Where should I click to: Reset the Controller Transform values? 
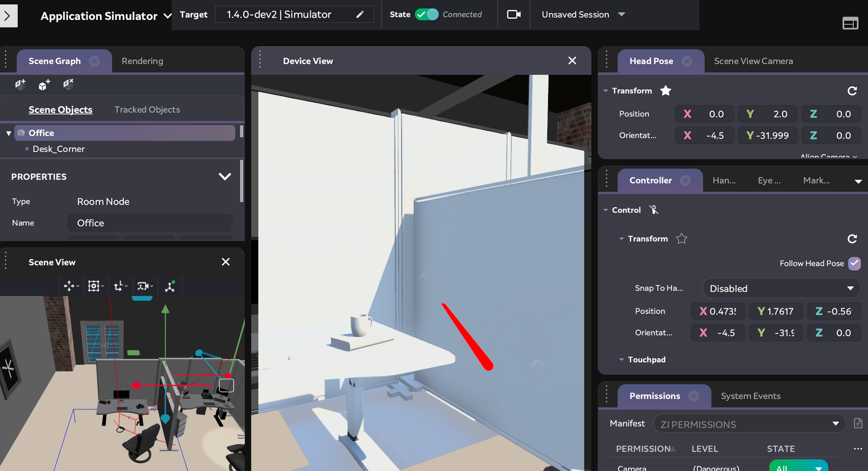(852, 239)
